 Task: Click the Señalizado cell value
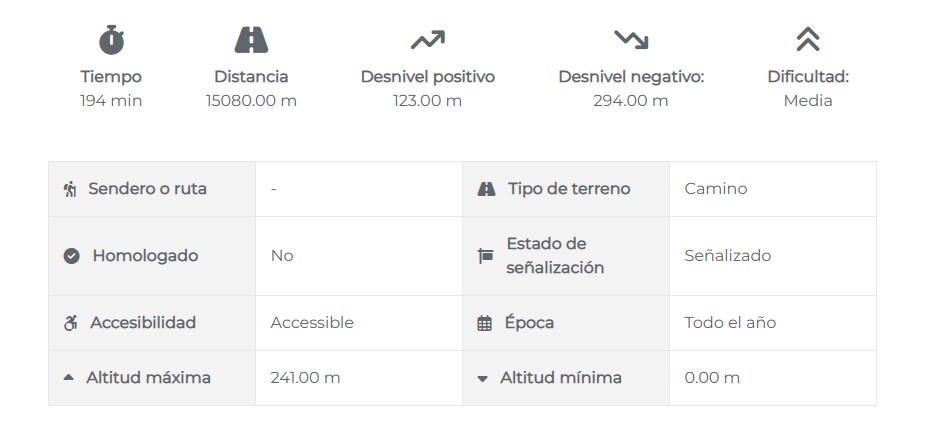[727, 256]
